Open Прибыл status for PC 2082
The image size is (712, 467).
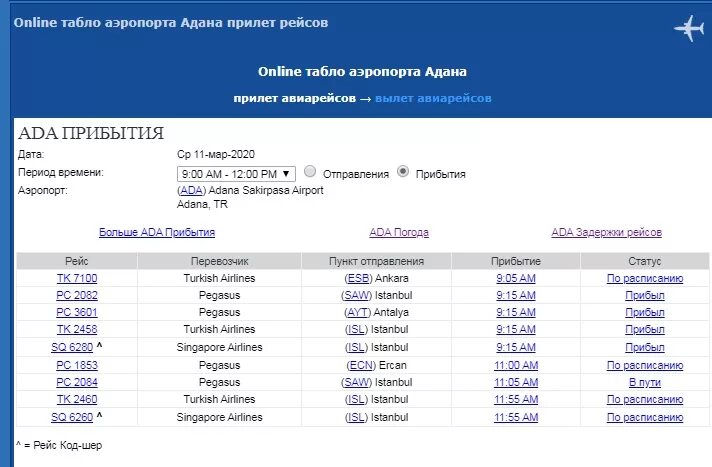pyautogui.click(x=645, y=295)
